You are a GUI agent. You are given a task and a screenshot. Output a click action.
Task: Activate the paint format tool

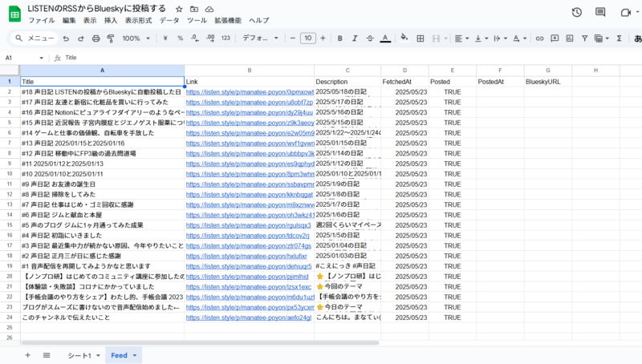111,38
